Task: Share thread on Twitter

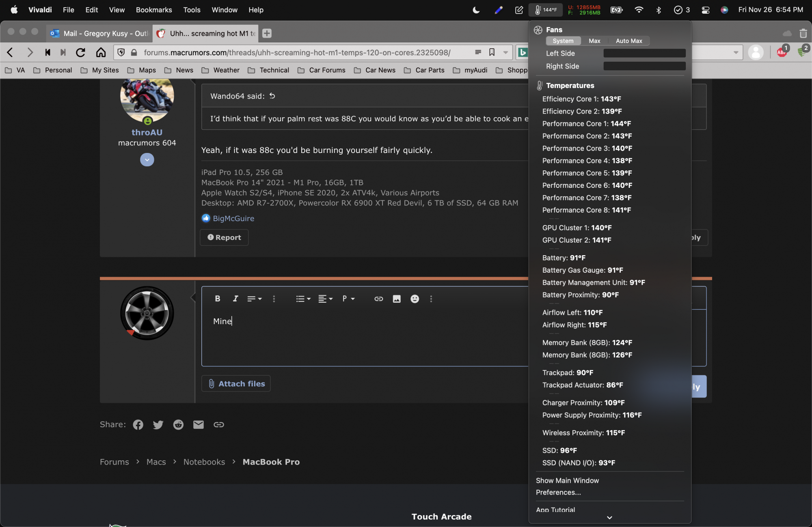Action: pyautogui.click(x=158, y=424)
